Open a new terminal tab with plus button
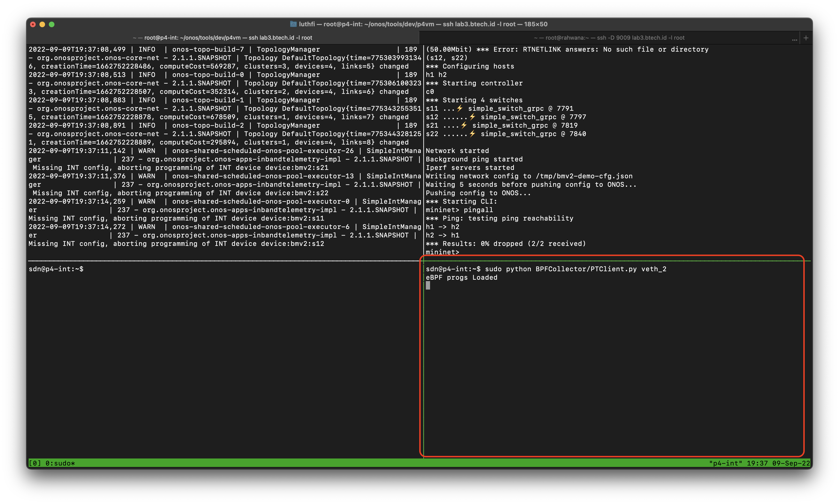 pos(806,38)
